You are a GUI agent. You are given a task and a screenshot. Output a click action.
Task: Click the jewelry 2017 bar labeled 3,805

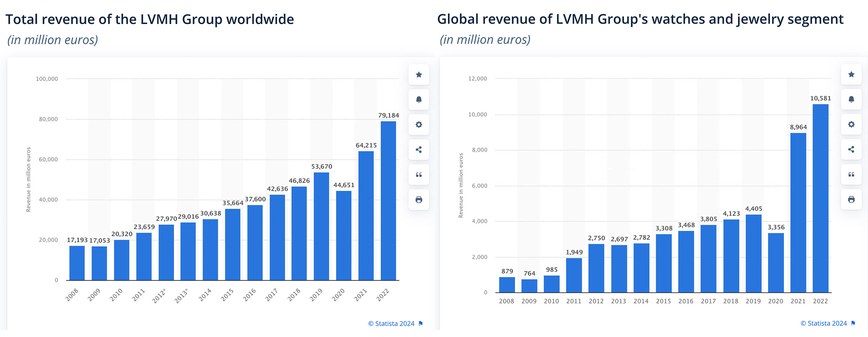[708, 259]
